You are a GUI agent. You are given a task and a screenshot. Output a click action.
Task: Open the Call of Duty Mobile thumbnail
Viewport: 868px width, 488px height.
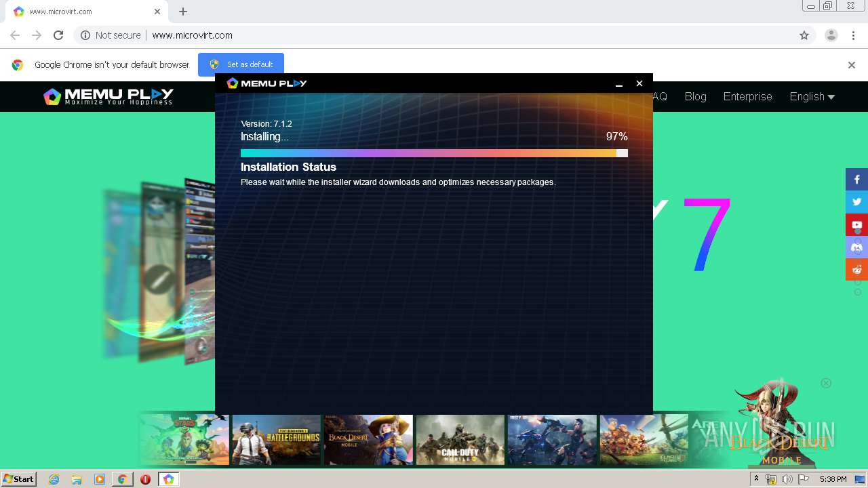(x=460, y=440)
